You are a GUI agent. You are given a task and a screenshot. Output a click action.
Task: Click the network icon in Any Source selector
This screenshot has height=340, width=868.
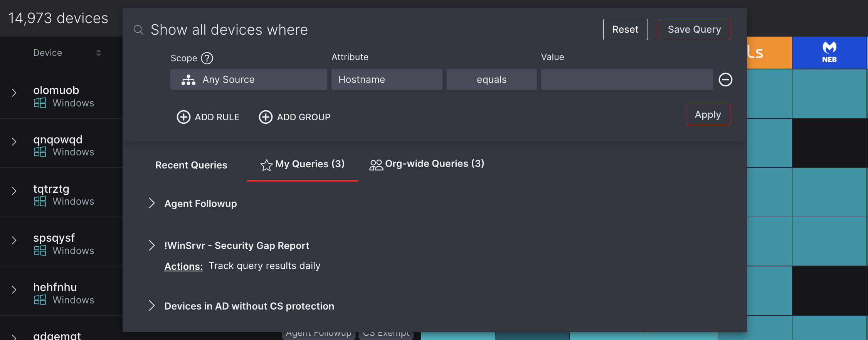(188, 79)
